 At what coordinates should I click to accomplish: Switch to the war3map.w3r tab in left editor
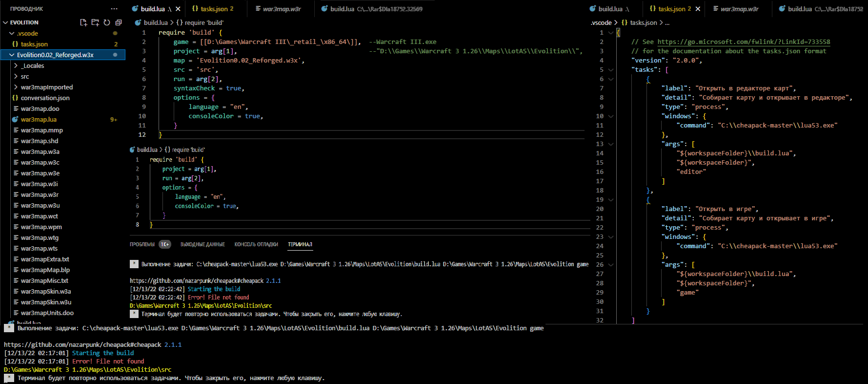click(x=282, y=9)
